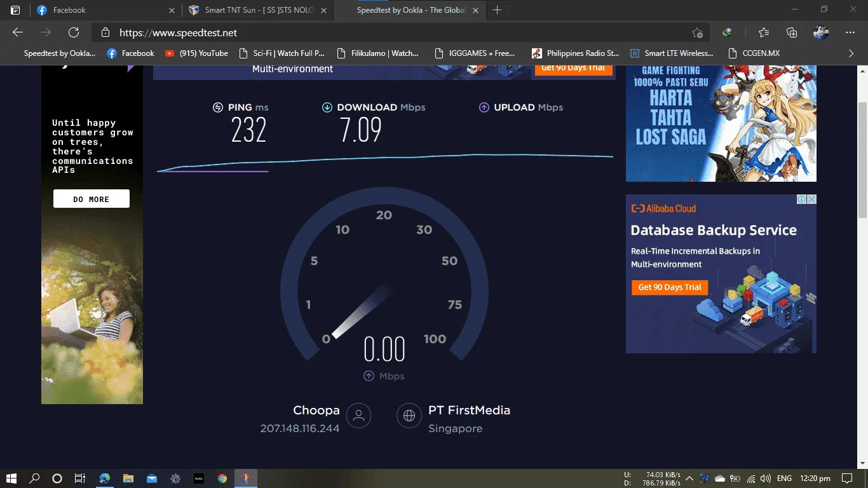868x488 pixels.
Task: Click the page vertical scrollbar
Action: pos(862,159)
